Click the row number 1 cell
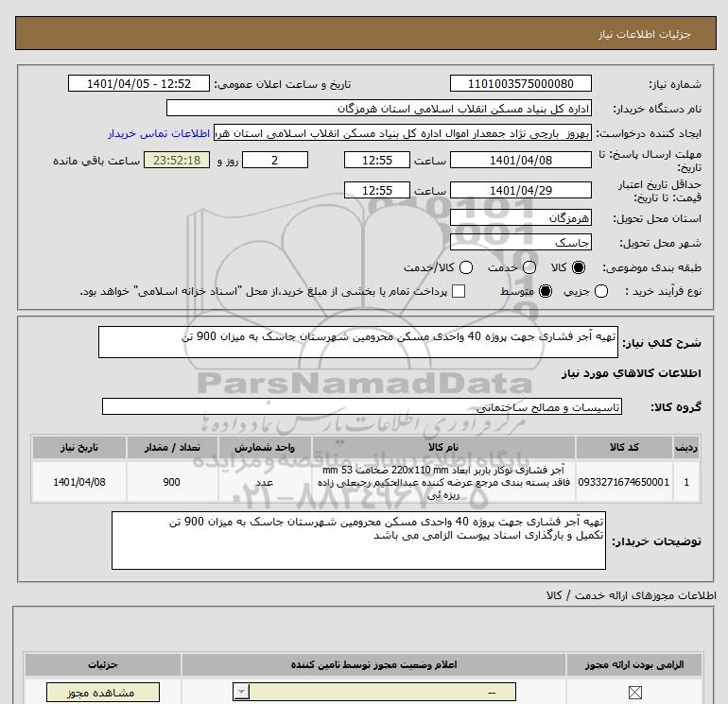The image size is (728, 704). (x=686, y=482)
